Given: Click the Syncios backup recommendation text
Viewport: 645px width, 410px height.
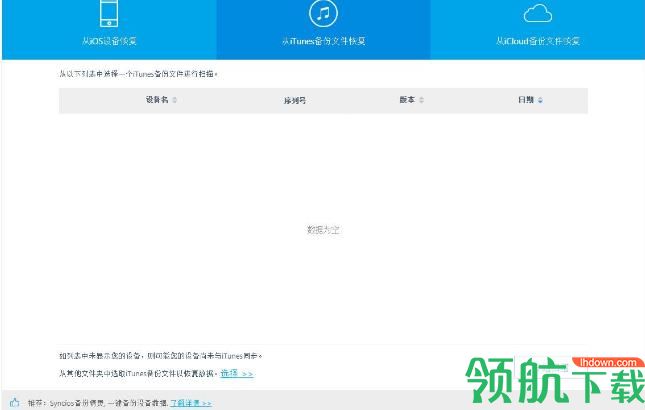Looking at the screenshot, I should pos(98,403).
